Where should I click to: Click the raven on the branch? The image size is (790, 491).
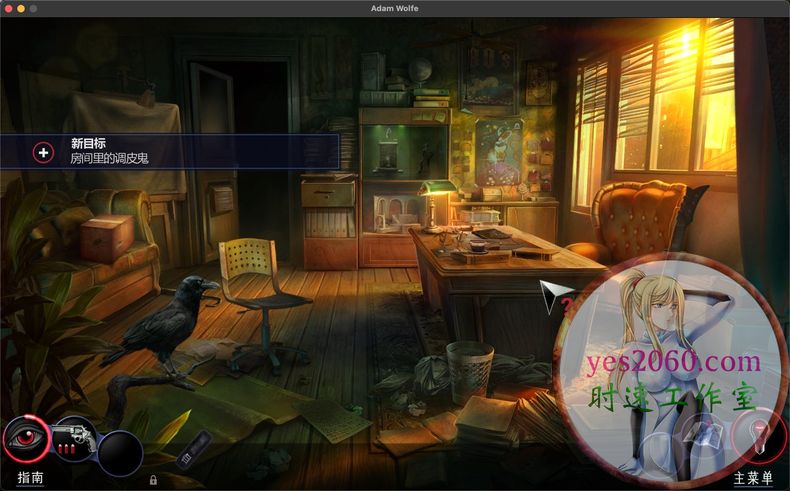click(170, 322)
